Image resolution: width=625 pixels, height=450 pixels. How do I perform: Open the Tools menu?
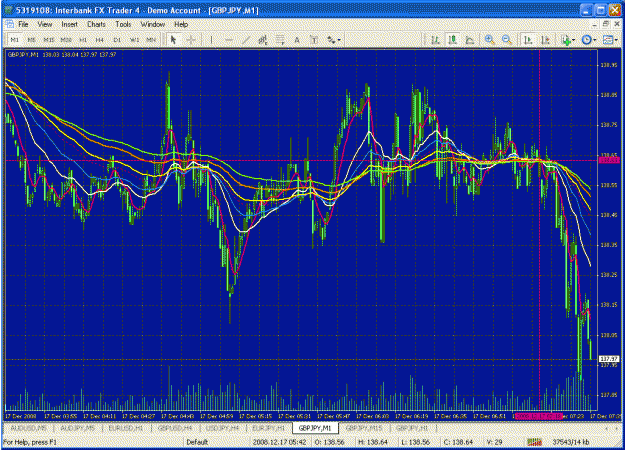(x=123, y=24)
